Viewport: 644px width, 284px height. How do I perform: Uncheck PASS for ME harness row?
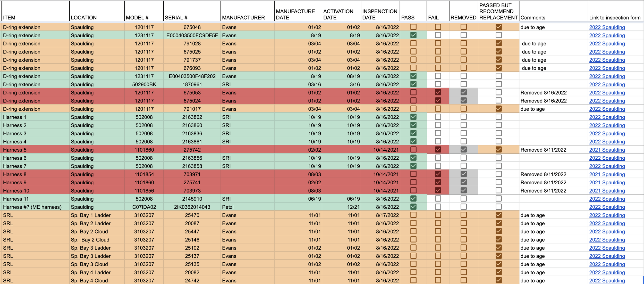[413, 207]
